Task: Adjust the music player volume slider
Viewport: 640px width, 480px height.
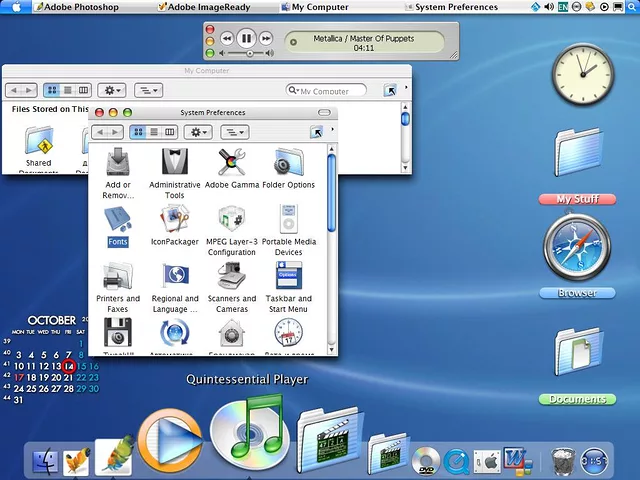Action: tap(248, 53)
